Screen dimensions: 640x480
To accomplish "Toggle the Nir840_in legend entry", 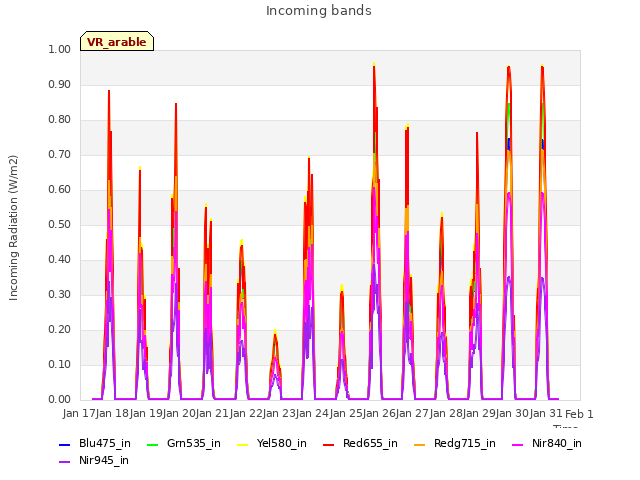I will point(547,443).
